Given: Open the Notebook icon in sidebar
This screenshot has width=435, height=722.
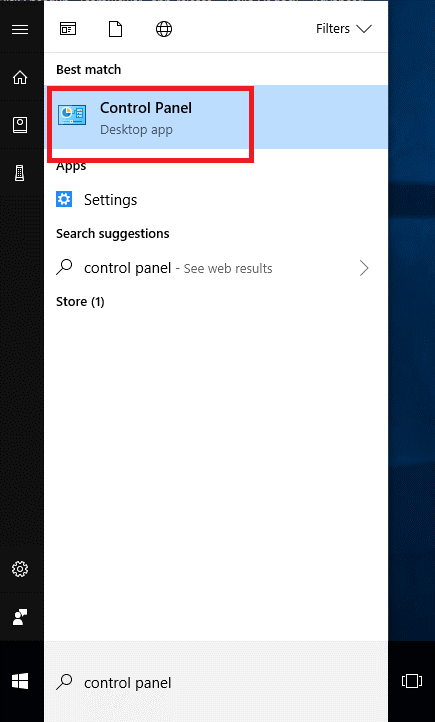Looking at the screenshot, I should (x=20, y=125).
